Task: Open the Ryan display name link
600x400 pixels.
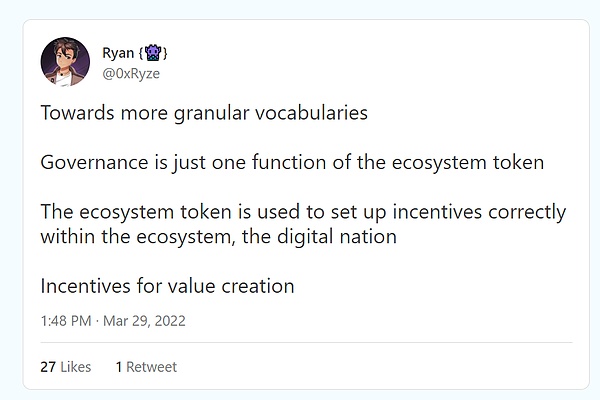Action: (117, 52)
